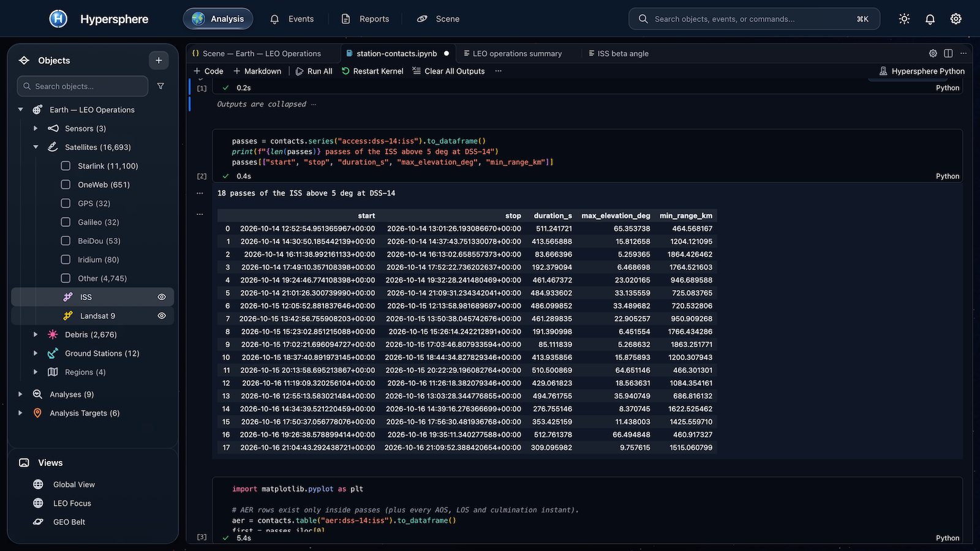Click the Landsat 9 satellite icon
Viewport: 980px width, 551px height.
68,316
